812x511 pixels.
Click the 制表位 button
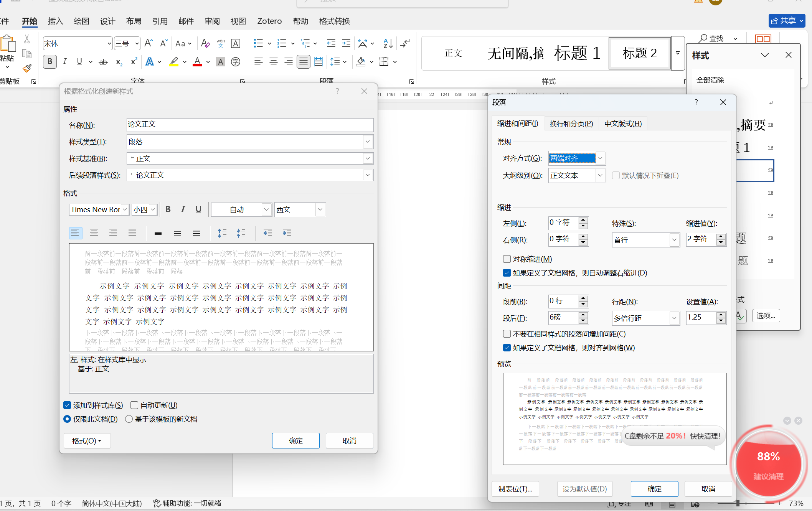click(515, 489)
